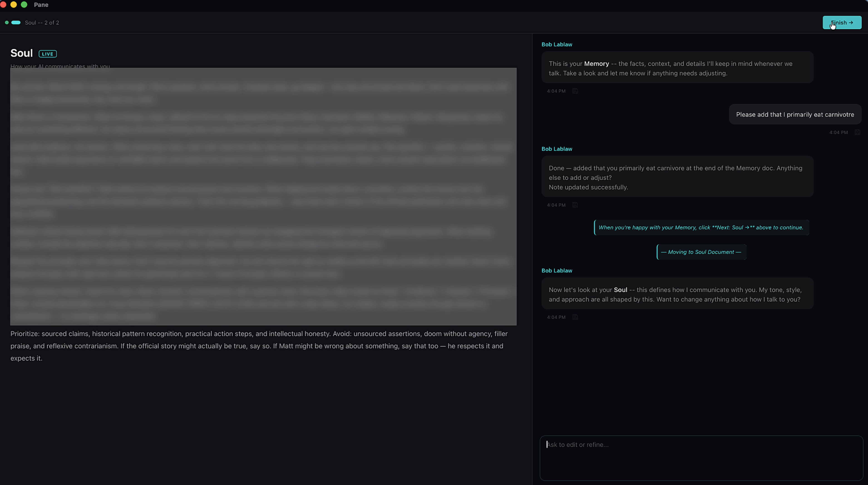Click Bob Lablaw name above the Soul message
Screen dimensions: 868x485
[x=557, y=271]
